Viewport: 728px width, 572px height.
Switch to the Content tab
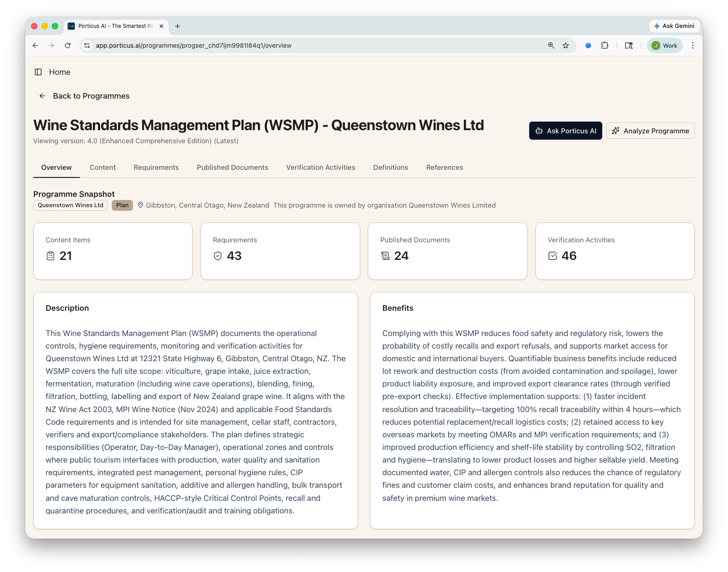click(x=103, y=168)
